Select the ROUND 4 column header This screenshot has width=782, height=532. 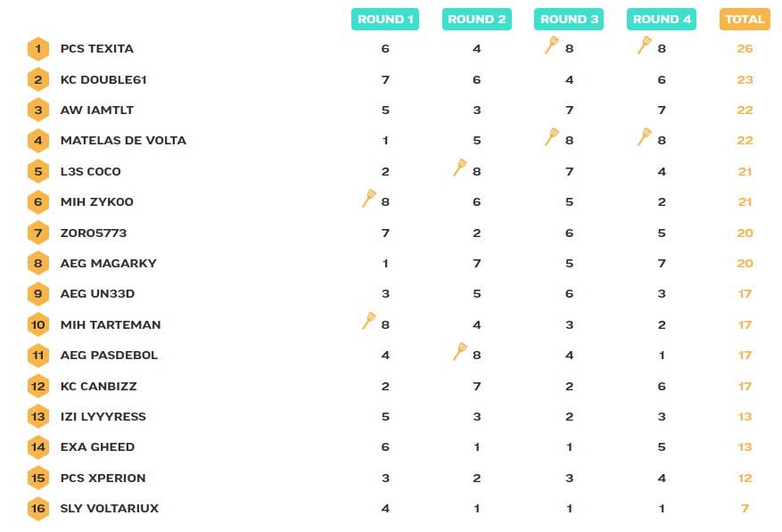tap(662, 19)
